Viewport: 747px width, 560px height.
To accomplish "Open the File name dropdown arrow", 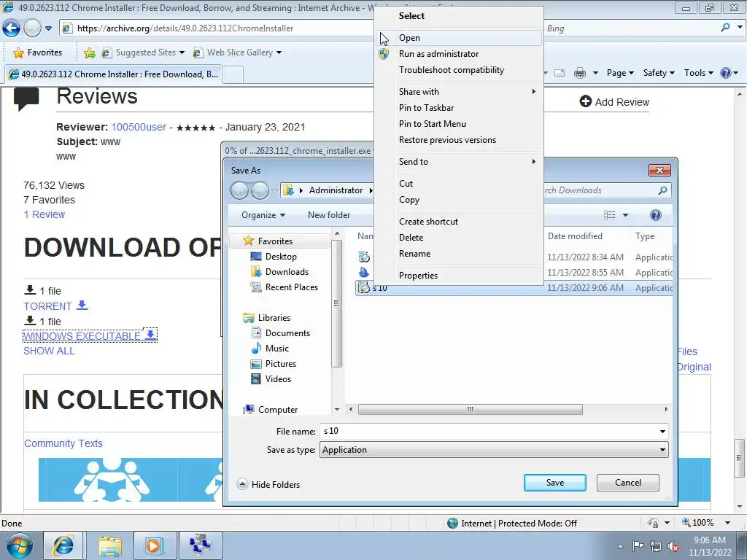I will point(662,432).
